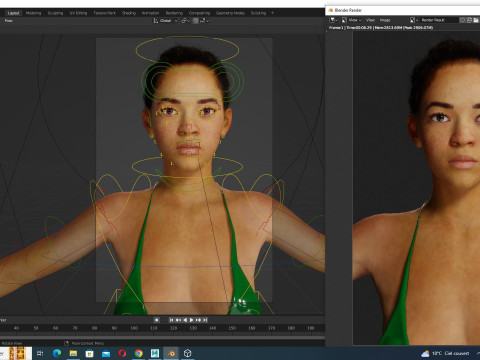Click frame 50 on the timeline ruler
This screenshot has width=480, height=360.
point(36,328)
